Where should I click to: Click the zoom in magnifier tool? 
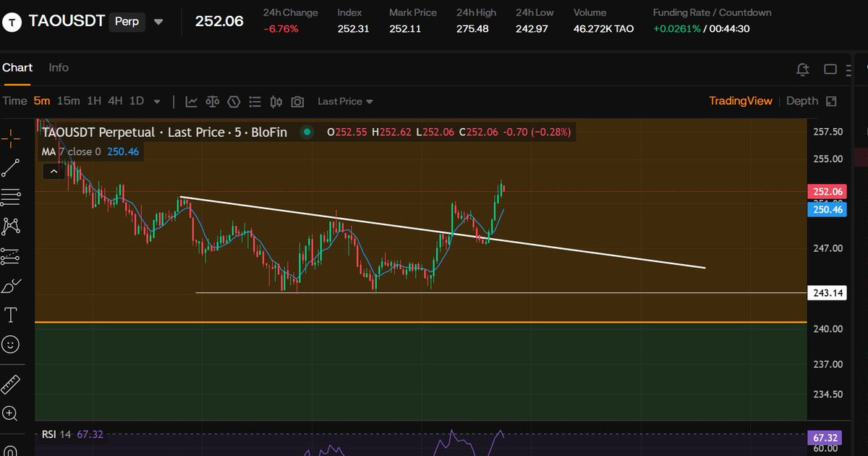tap(10, 413)
